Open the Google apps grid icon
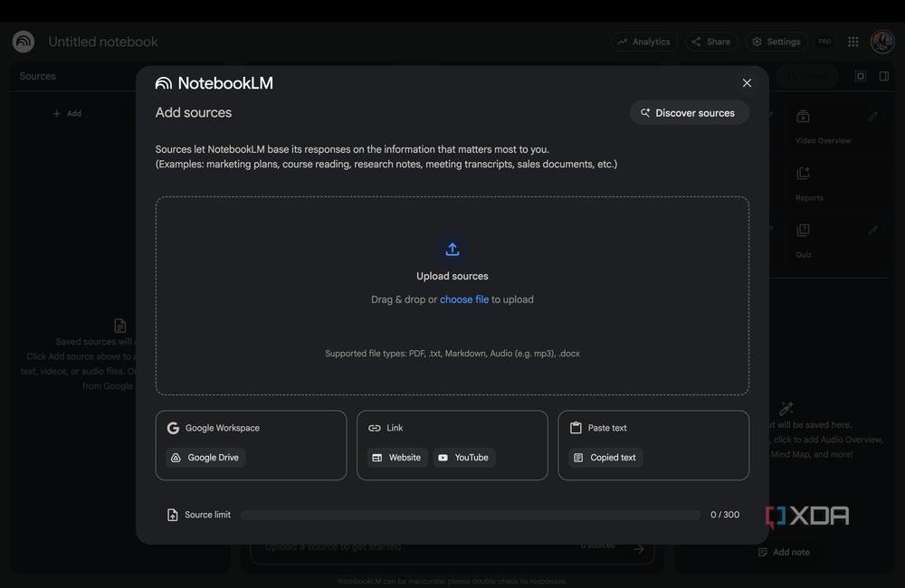This screenshot has height=588, width=905. [853, 42]
